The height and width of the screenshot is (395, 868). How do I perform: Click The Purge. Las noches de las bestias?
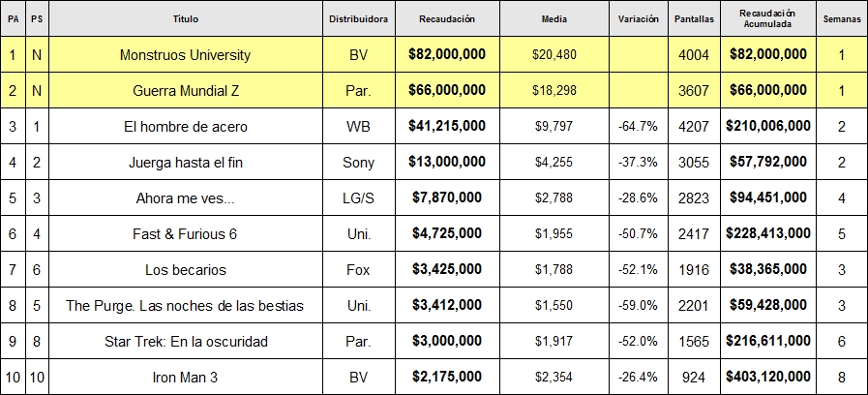click(x=186, y=305)
